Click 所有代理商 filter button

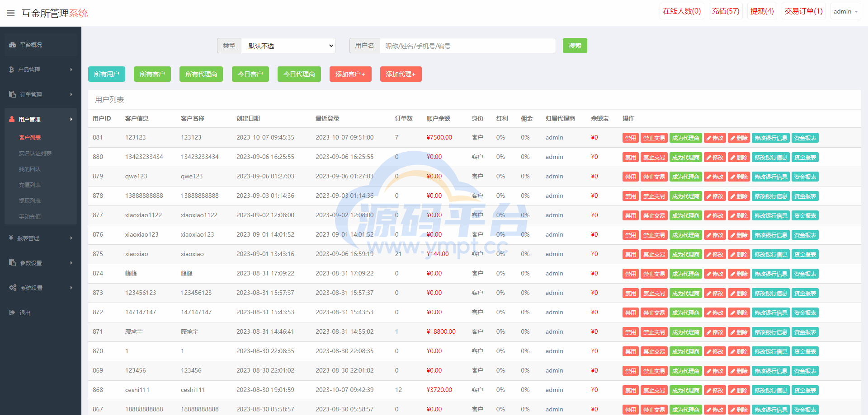pos(201,74)
